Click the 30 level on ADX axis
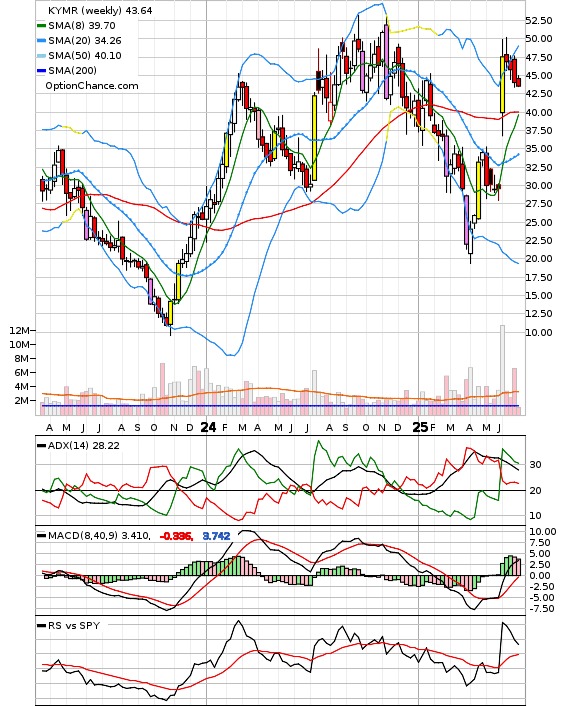This screenshot has height=706, width=566. pos(535,465)
